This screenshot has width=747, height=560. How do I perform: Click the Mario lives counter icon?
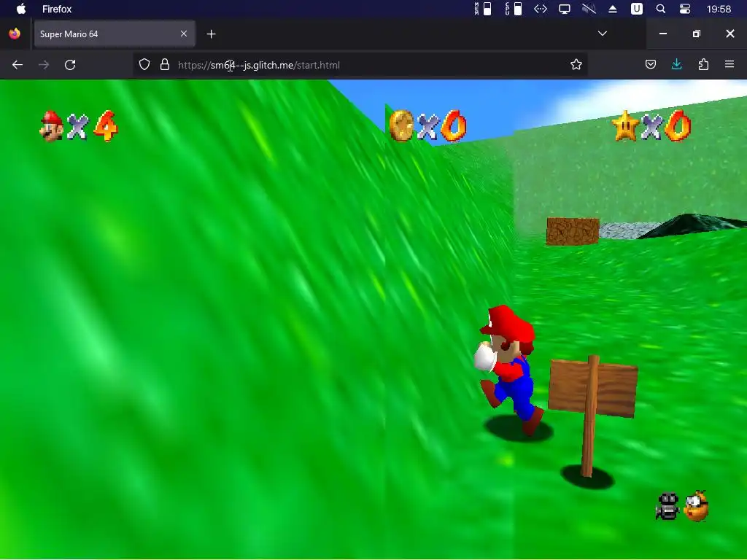pos(52,126)
